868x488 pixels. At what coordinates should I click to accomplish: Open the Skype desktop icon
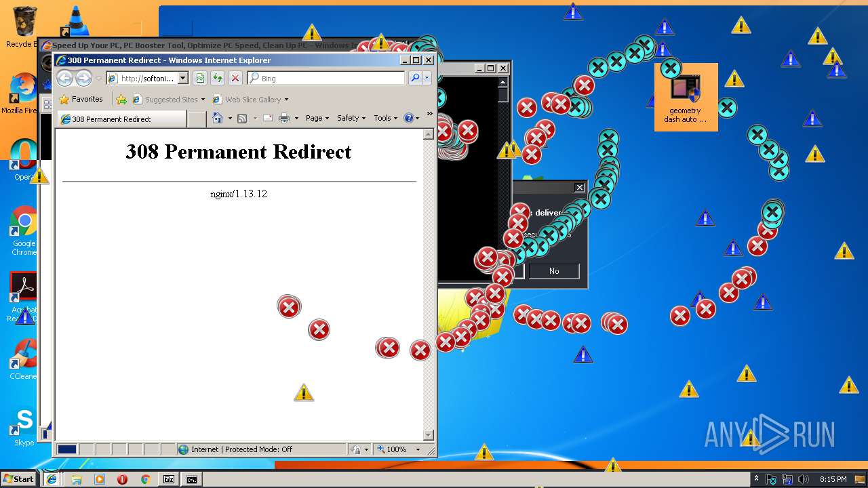[24, 426]
